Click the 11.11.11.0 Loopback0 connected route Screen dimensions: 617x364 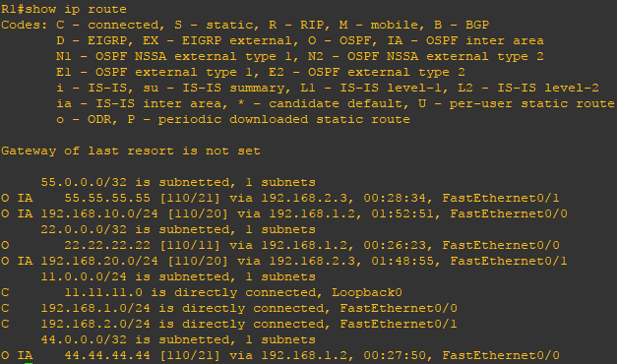[x=202, y=292]
